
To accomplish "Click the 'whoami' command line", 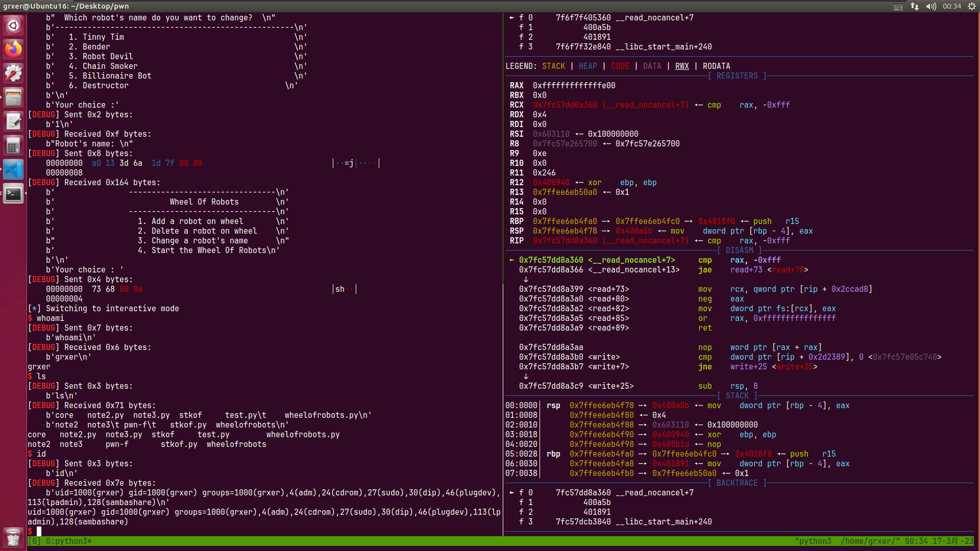I will pos(46,318).
